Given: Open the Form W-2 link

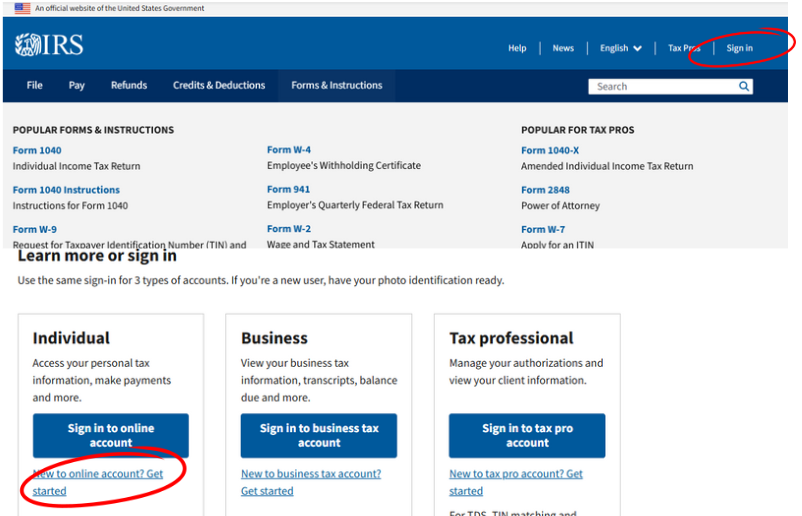Looking at the screenshot, I should (288, 229).
